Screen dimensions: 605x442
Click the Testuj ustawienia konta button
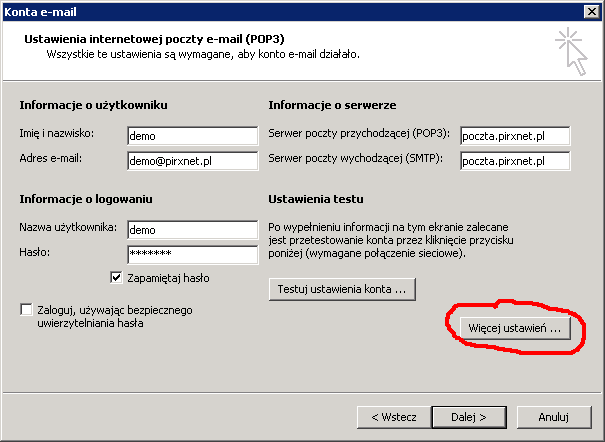(x=342, y=289)
